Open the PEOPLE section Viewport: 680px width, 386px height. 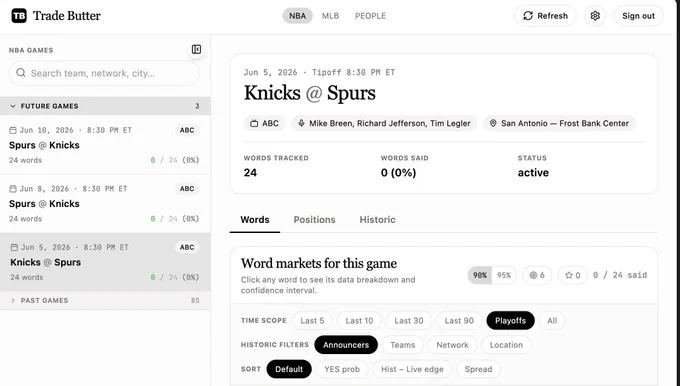(x=370, y=16)
